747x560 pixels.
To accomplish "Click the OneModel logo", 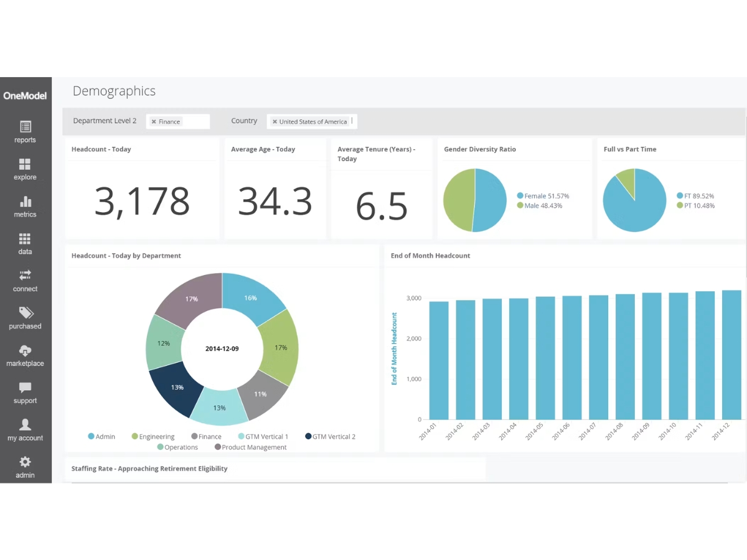I will (25, 96).
